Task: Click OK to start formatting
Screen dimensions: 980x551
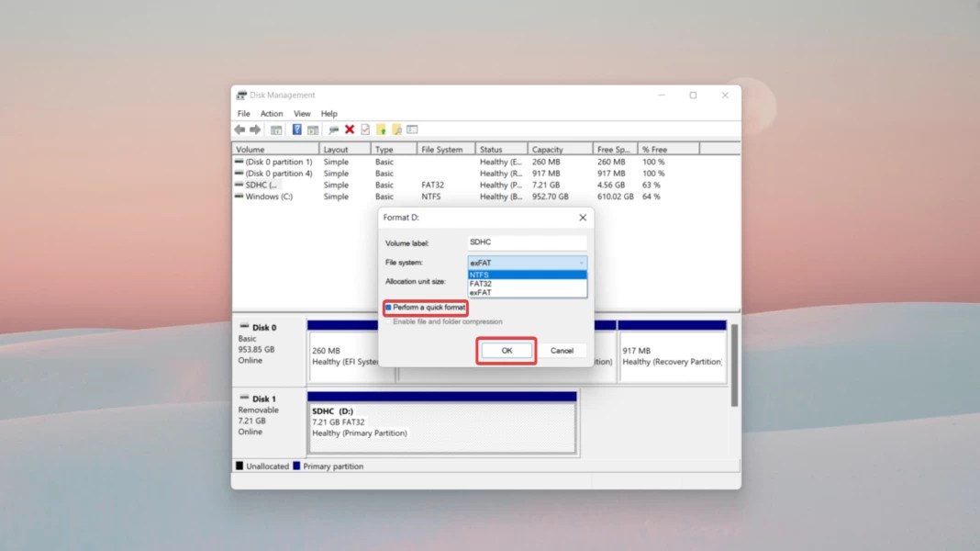Action: point(506,350)
